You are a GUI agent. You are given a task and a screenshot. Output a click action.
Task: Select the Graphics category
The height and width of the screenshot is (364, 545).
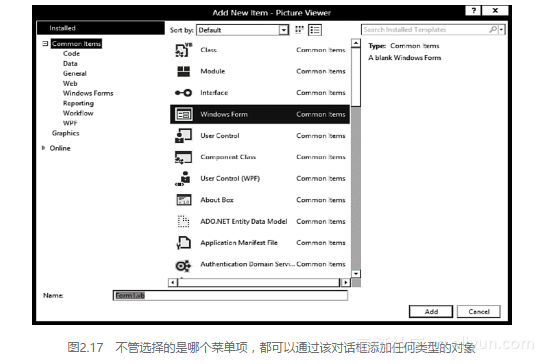point(66,133)
